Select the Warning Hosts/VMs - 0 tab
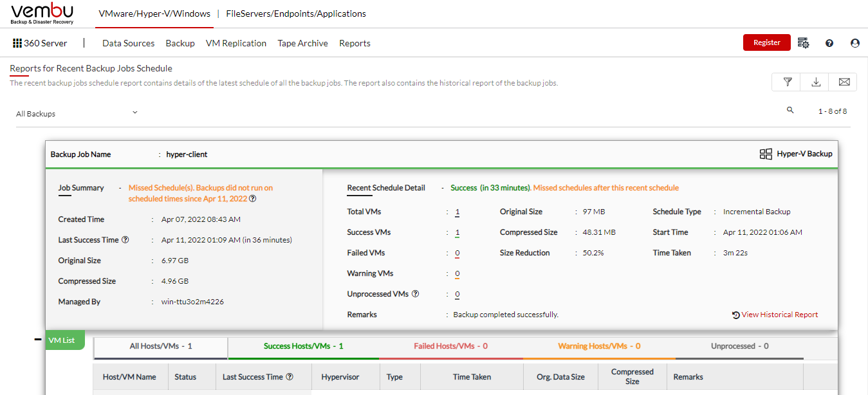This screenshot has width=868, height=395. (599, 347)
